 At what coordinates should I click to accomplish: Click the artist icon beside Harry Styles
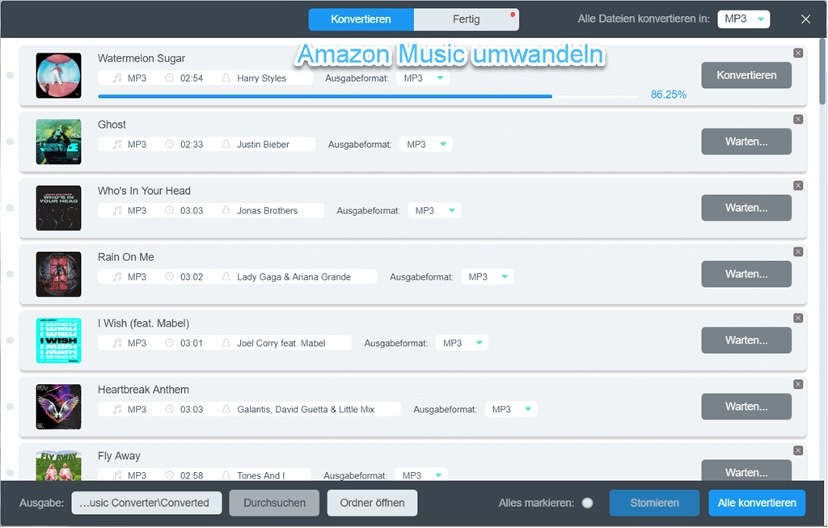click(226, 78)
